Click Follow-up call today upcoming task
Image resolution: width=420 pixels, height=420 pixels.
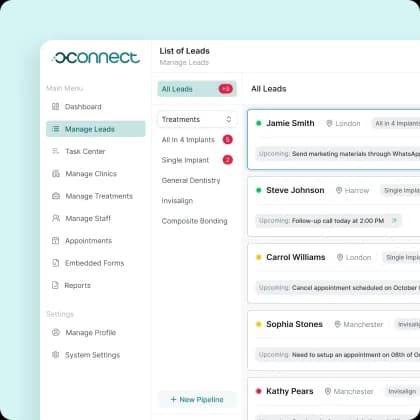pyautogui.click(x=329, y=221)
